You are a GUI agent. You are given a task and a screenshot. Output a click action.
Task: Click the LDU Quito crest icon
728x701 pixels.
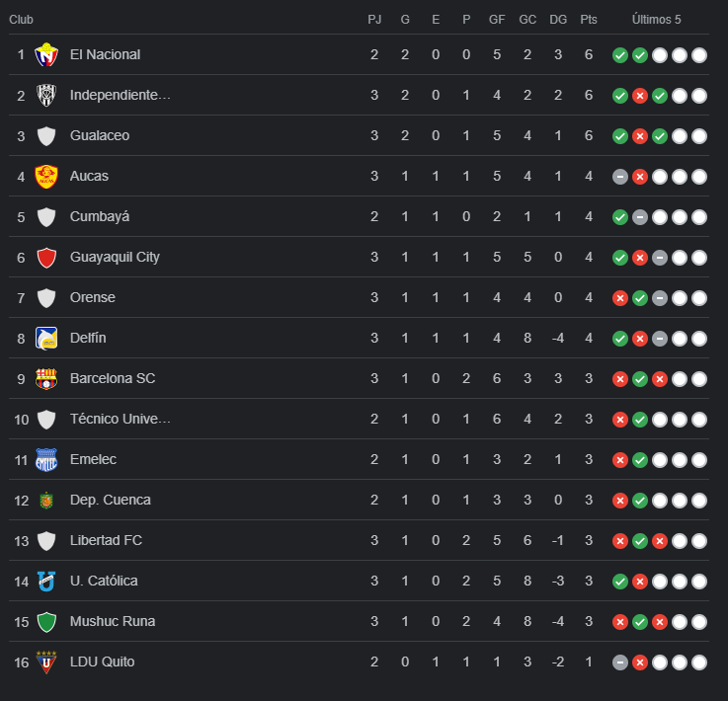pyautogui.click(x=45, y=662)
